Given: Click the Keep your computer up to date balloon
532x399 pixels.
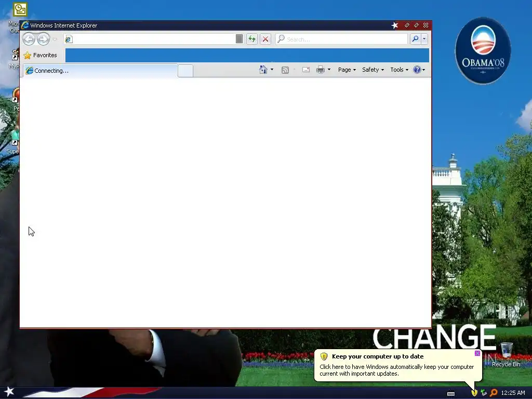Looking at the screenshot, I should pos(397,365).
